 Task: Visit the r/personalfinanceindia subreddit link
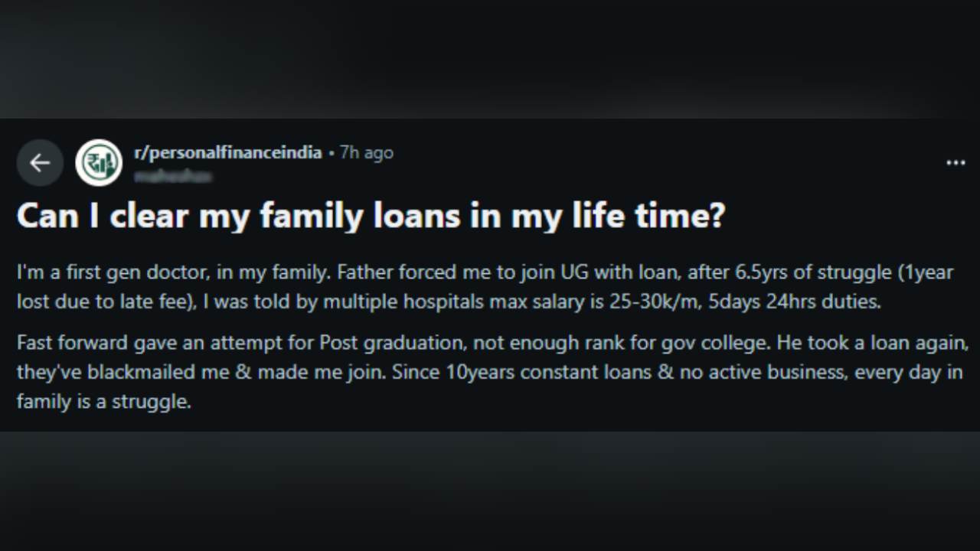[x=227, y=152]
